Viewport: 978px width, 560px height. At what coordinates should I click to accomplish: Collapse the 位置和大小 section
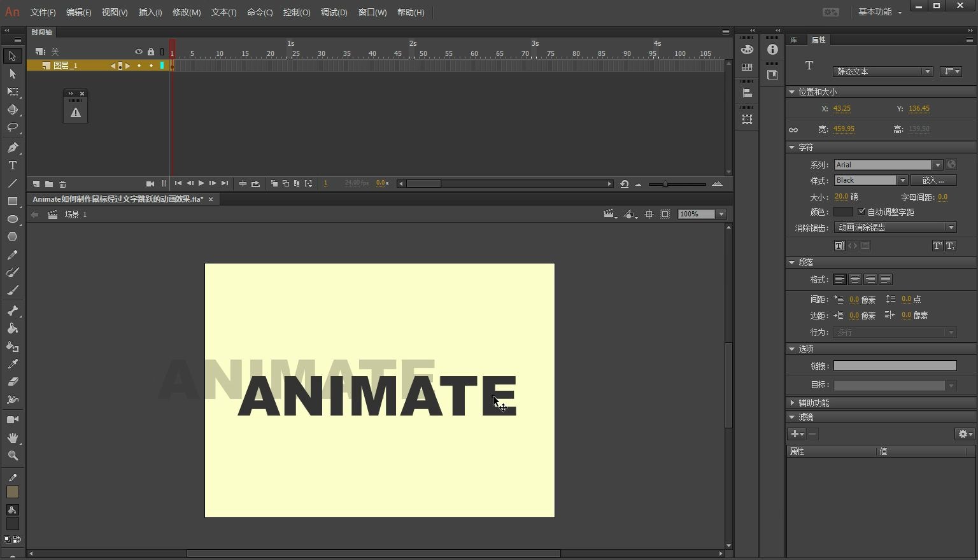[x=792, y=91]
